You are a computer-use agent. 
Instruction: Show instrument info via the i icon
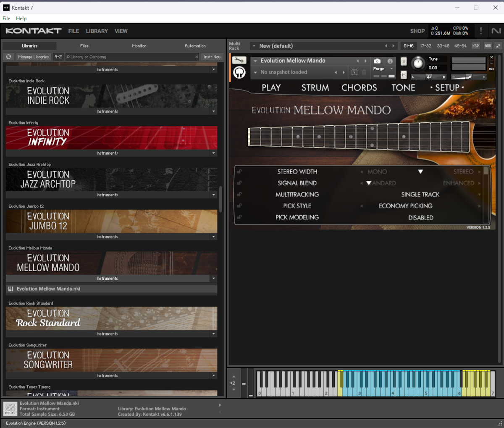(x=390, y=61)
